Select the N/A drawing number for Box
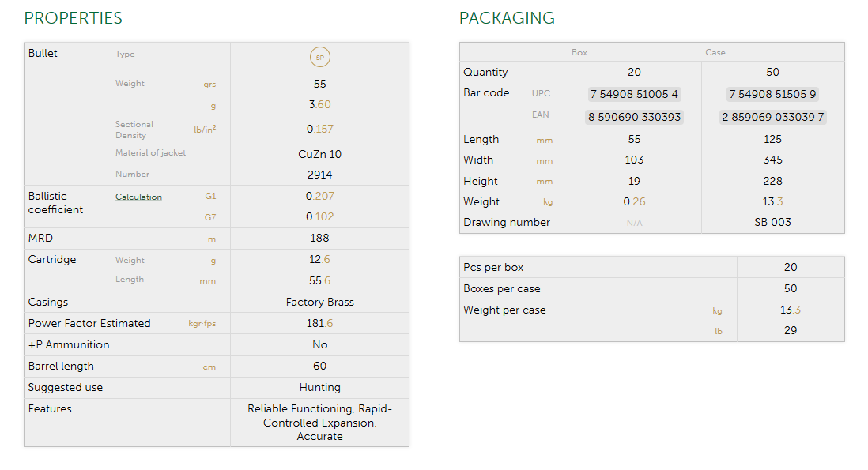The image size is (868, 470). point(634,223)
